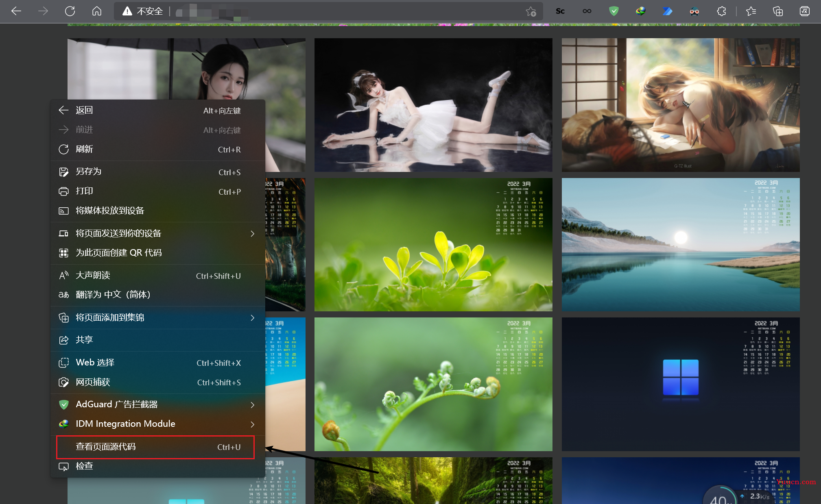This screenshot has width=821, height=504.
Task: Click the browser forward arrow button
Action: point(43,11)
